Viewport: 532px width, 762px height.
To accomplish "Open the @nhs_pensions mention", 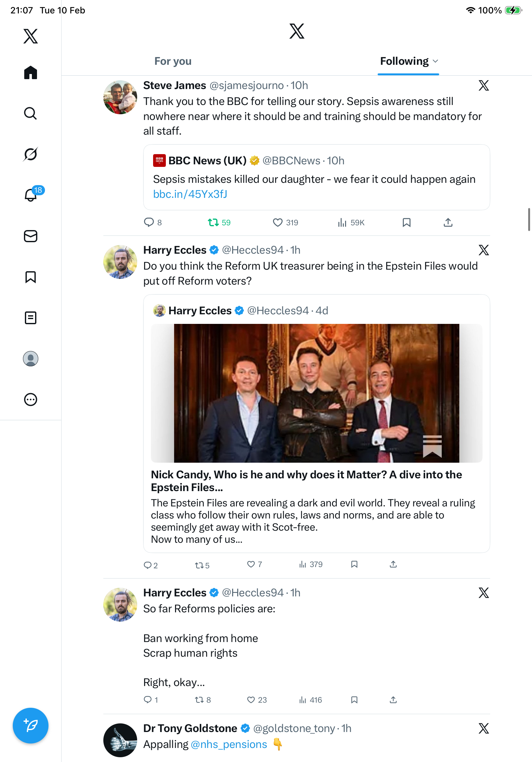I will point(229,744).
